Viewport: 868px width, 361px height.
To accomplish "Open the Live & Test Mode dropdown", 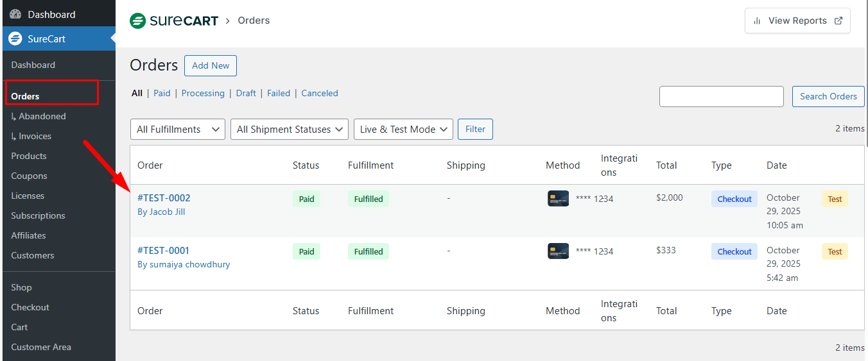I will [403, 129].
